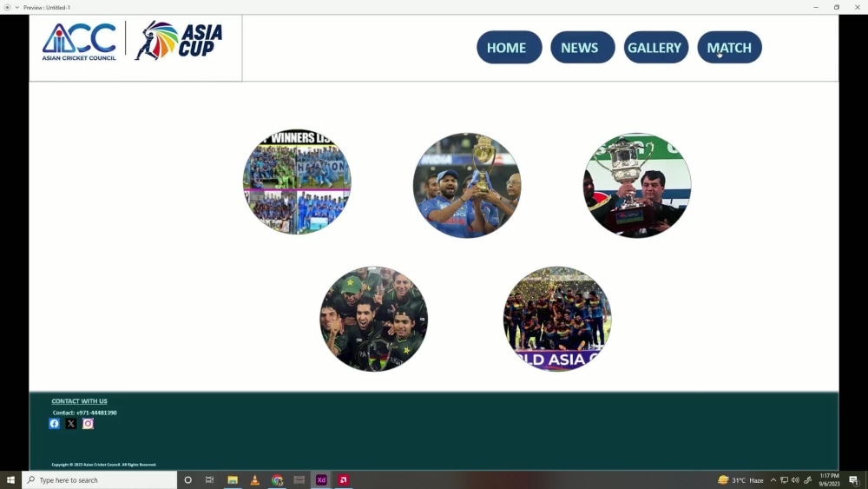Click the contact number +971-44481390
This screenshot has height=489, width=868.
[96, 413]
